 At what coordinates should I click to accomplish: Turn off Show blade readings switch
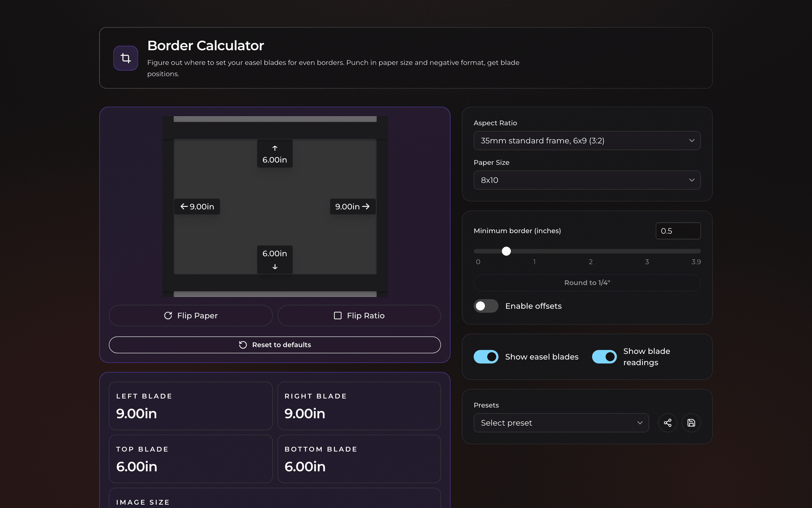[x=604, y=356]
